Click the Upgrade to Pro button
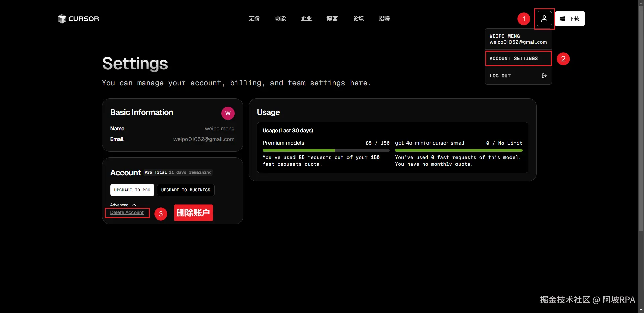Screen dimensions: 644x313 (x=132, y=190)
